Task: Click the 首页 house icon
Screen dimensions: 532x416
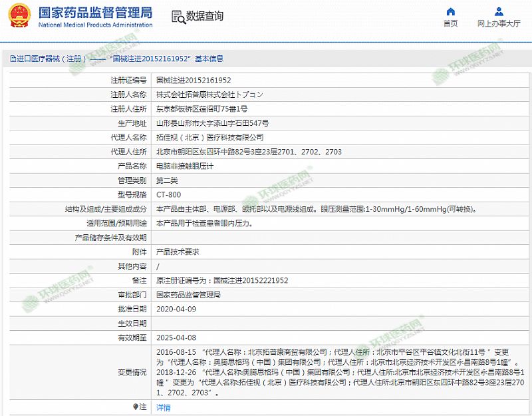Action: point(450,11)
